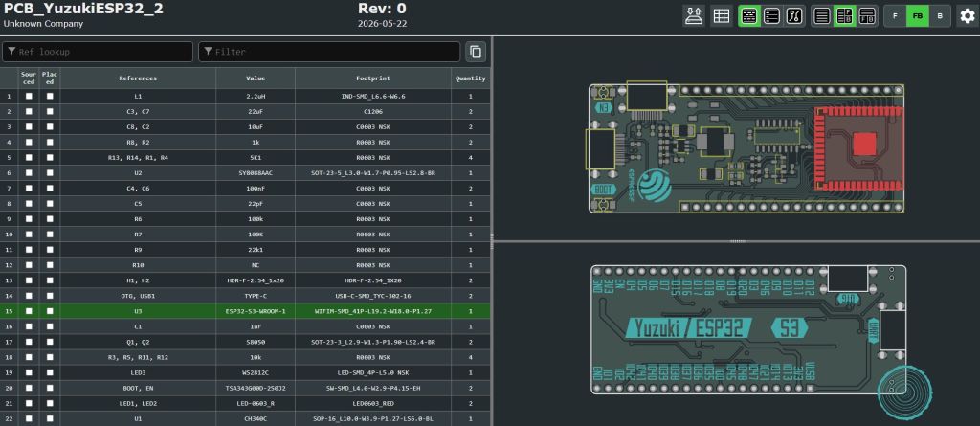
Task: Select HDR-F-2.54_1x20 value cell
Action: click(x=256, y=280)
